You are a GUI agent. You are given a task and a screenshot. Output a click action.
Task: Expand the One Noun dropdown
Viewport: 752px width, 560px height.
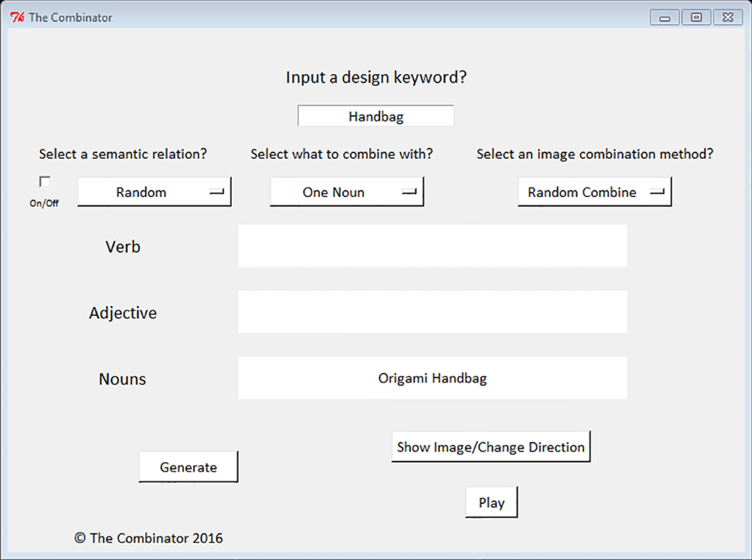346,192
